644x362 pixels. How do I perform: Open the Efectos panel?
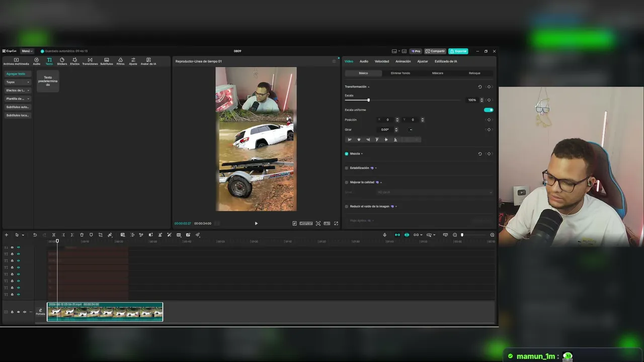[74, 61]
